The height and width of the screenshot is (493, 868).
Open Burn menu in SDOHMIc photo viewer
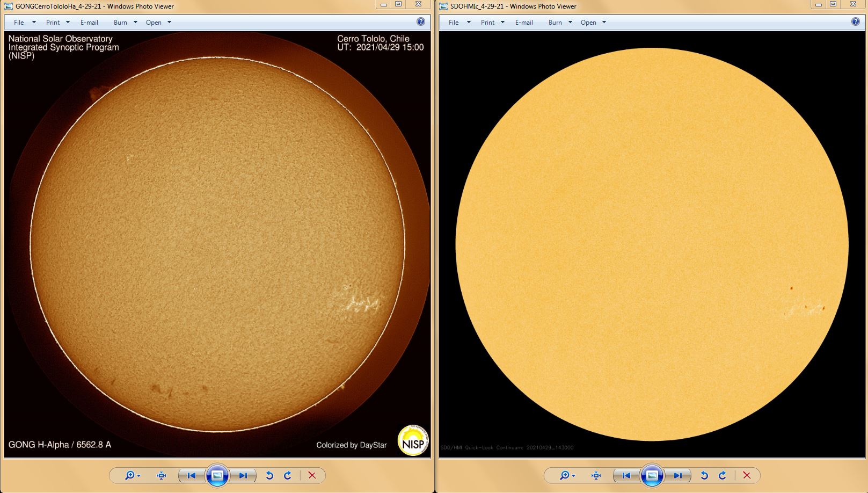(x=555, y=23)
